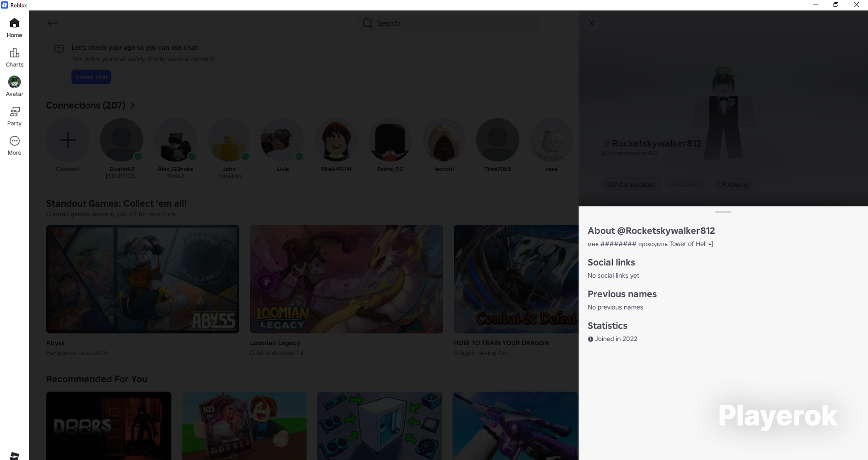The width and height of the screenshot is (868, 460).
Task: Open the Party panel
Action: tap(14, 116)
